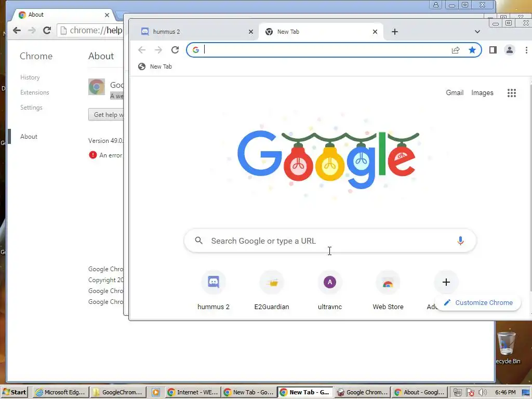Expand the tab search dropdown chevron

pos(477,32)
